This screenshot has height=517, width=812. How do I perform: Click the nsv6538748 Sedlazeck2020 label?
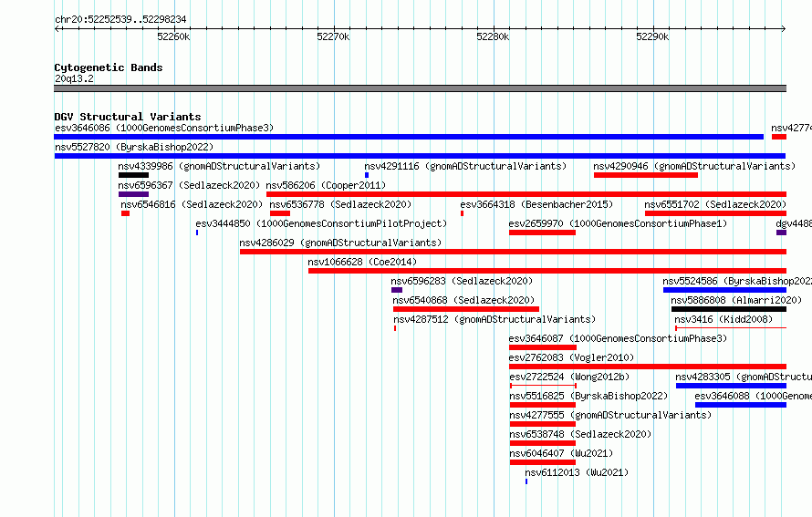[580, 434]
